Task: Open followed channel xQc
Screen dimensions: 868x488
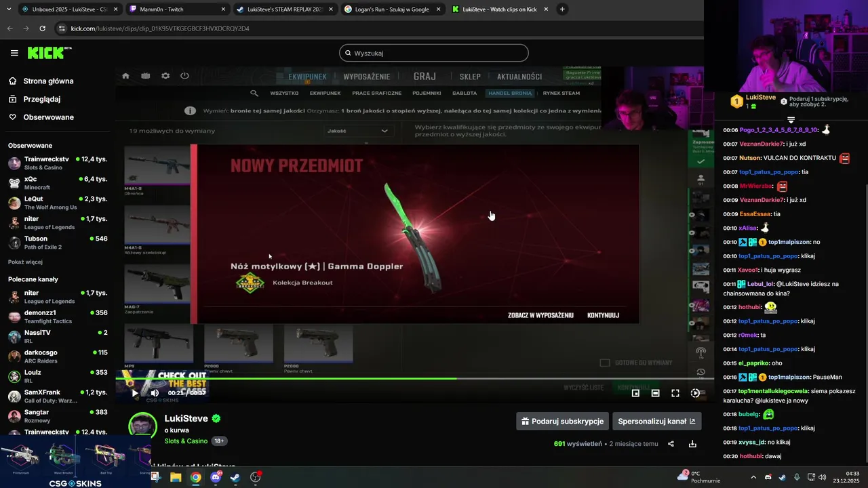Action: [x=56, y=183]
